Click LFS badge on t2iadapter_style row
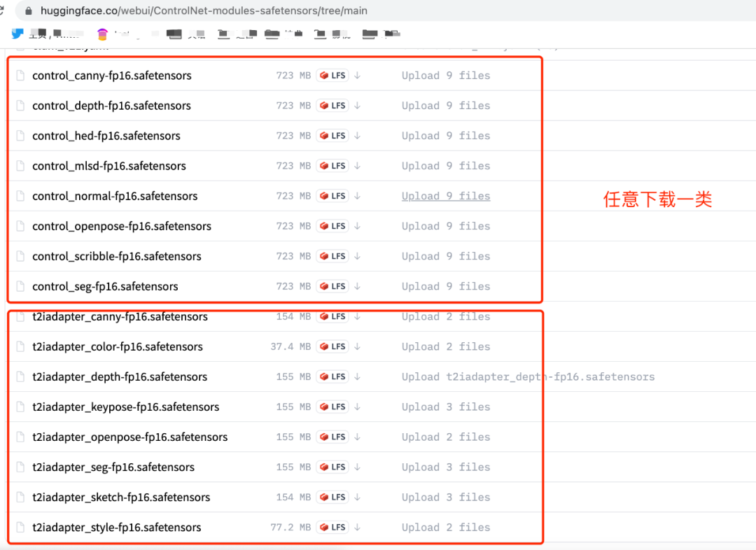Screen dimensions: 756x550 332,528
